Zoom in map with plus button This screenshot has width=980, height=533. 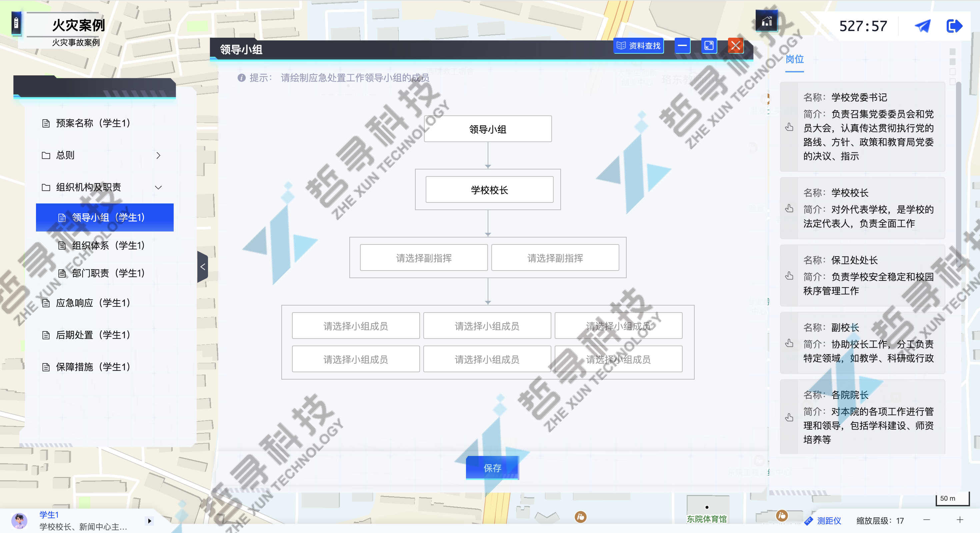click(x=960, y=520)
